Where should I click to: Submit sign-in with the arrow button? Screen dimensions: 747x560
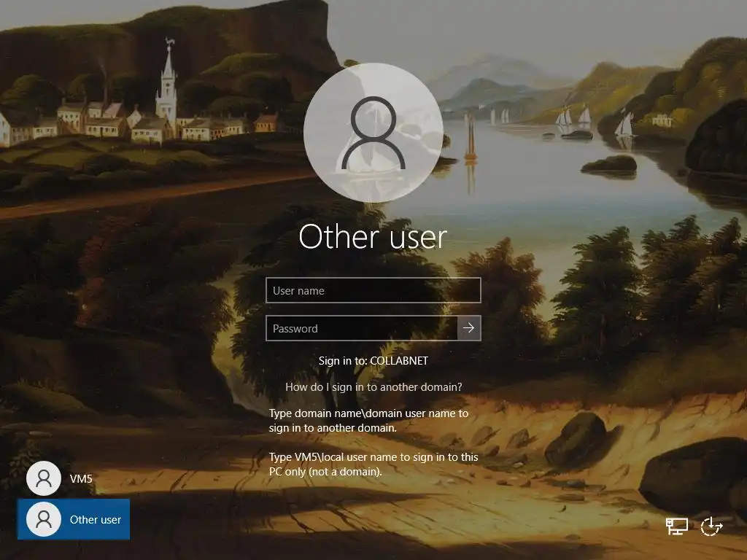click(469, 328)
